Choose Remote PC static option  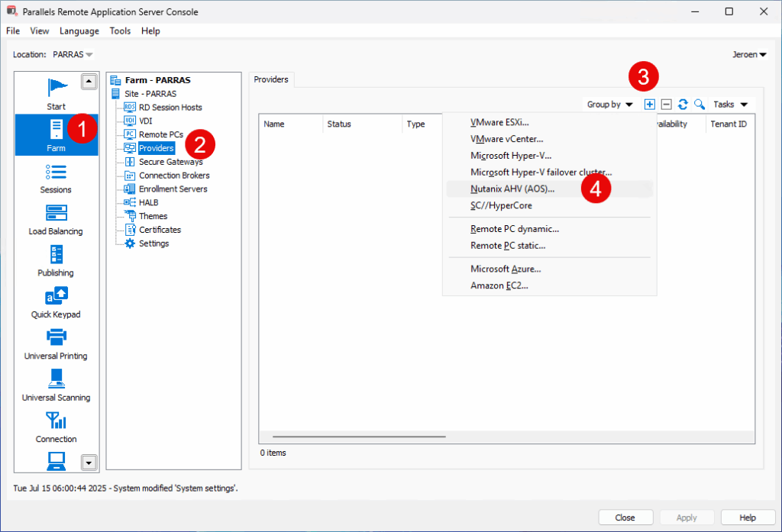click(550, 245)
